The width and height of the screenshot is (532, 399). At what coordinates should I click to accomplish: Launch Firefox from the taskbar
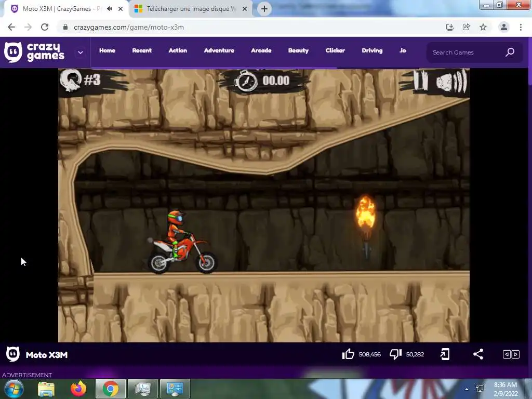78,389
